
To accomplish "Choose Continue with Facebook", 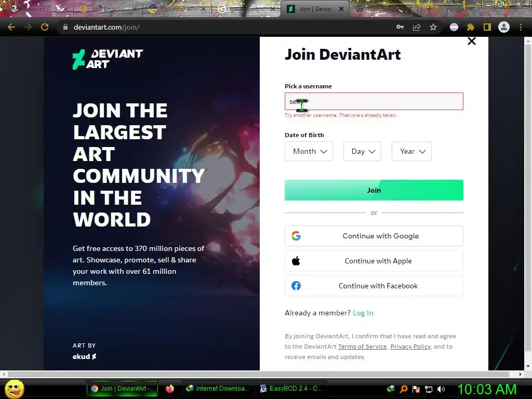I will click(374, 286).
